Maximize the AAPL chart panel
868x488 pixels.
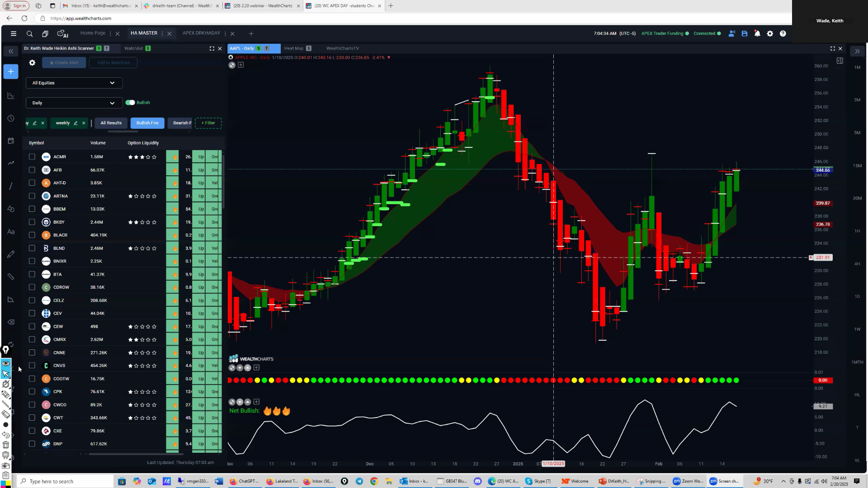(x=832, y=48)
